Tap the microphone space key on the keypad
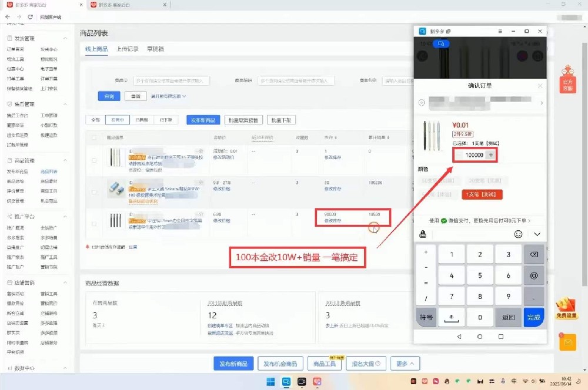This screenshot has height=390, width=588. coord(451,317)
